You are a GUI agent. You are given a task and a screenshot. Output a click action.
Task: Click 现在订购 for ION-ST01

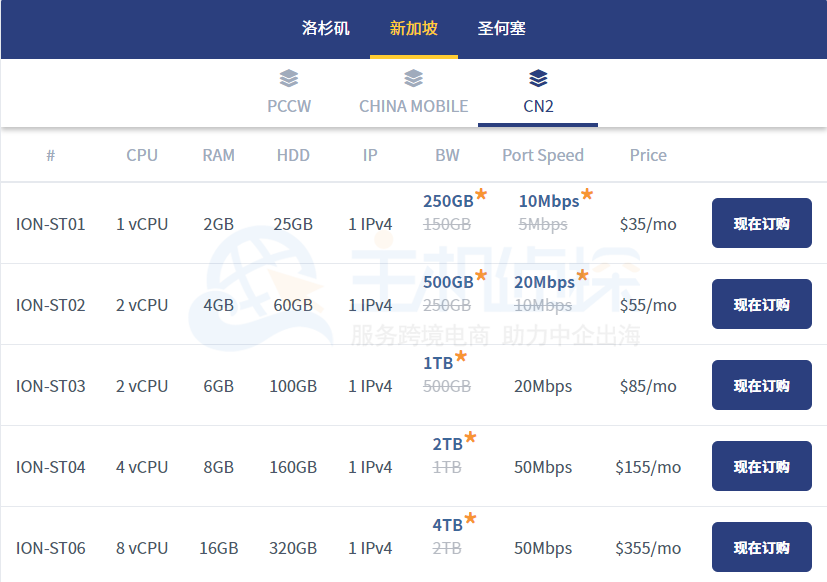761,223
